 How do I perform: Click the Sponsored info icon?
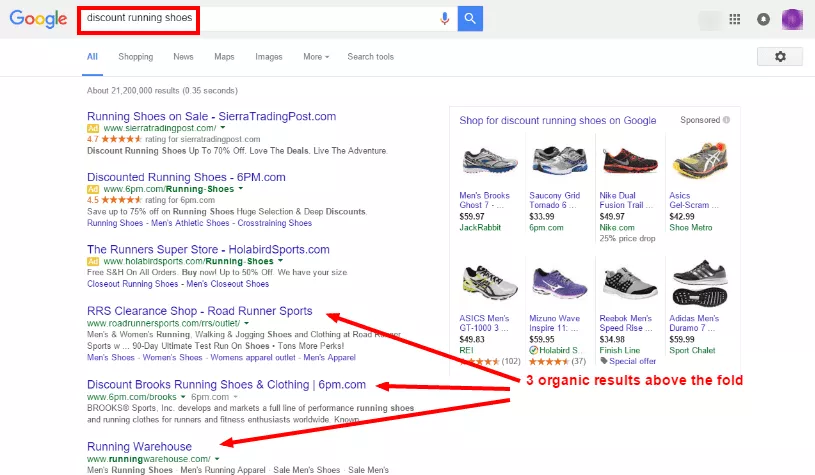tap(726, 120)
